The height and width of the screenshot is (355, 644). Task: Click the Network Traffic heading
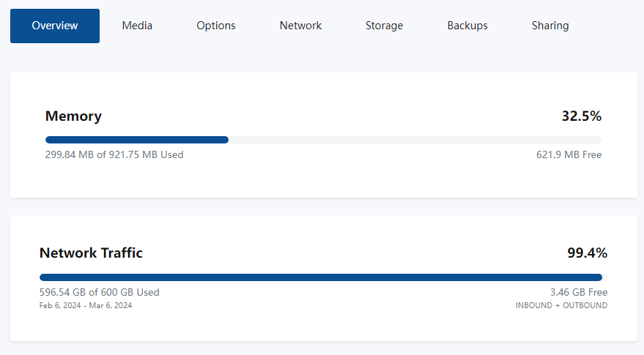(91, 253)
